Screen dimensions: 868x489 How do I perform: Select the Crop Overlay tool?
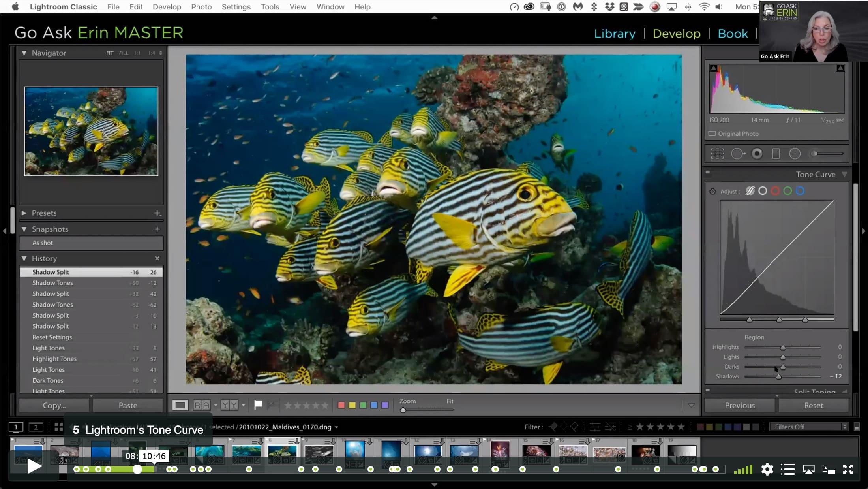(x=717, y=154)
